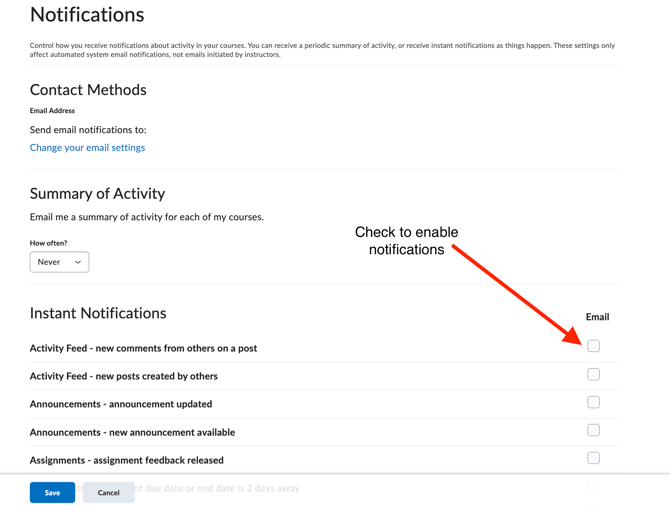
Task: Click the Summary of Activity heading
Action: tap(97, 193)
